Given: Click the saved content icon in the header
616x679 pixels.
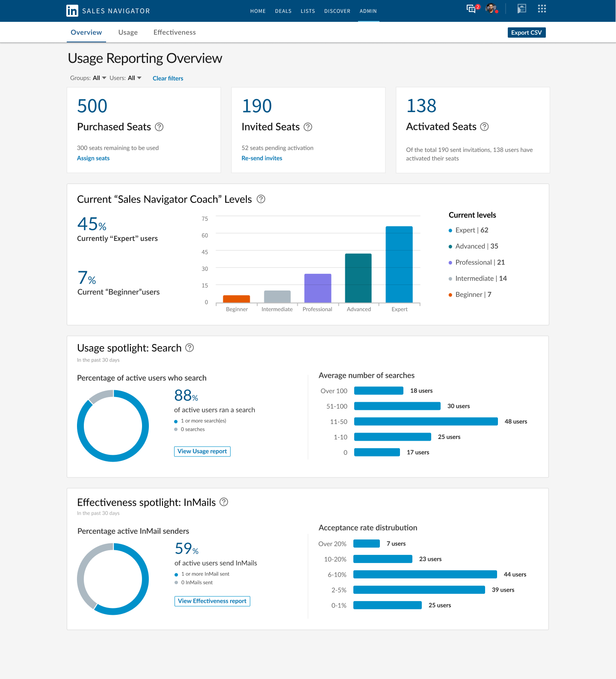Looking at the screenshot, I should [521, 9].
